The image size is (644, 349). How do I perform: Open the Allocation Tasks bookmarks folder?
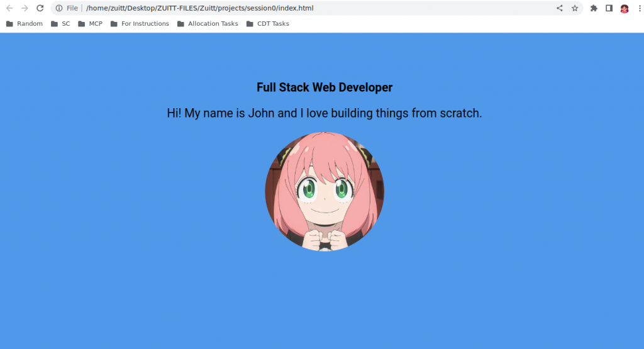pos(208,24)
